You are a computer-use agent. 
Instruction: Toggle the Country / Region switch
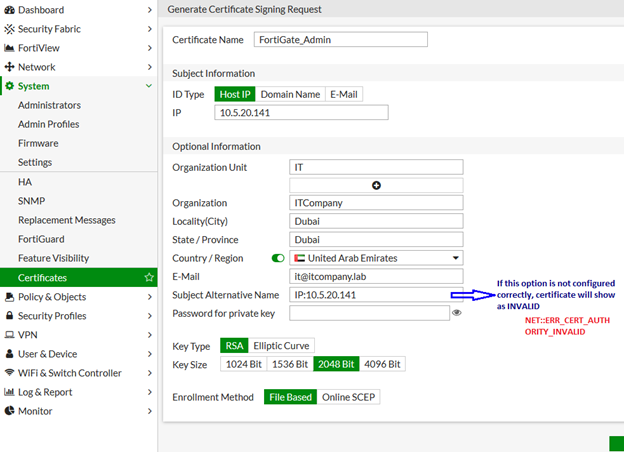coord(278,258)
